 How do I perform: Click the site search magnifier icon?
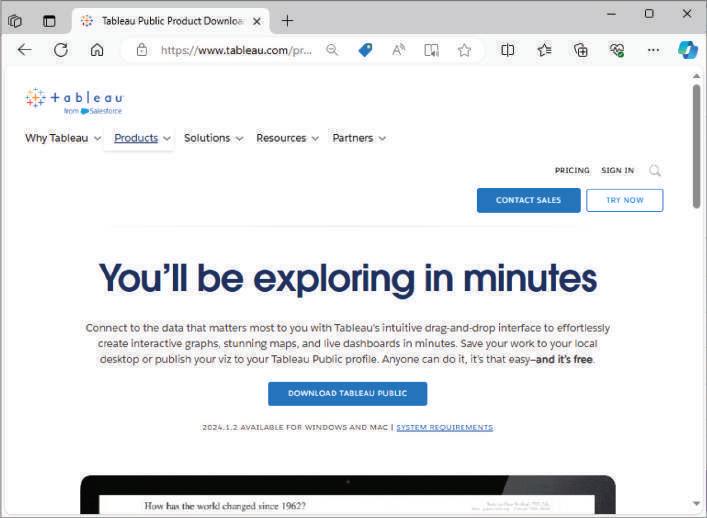[655, 170]
